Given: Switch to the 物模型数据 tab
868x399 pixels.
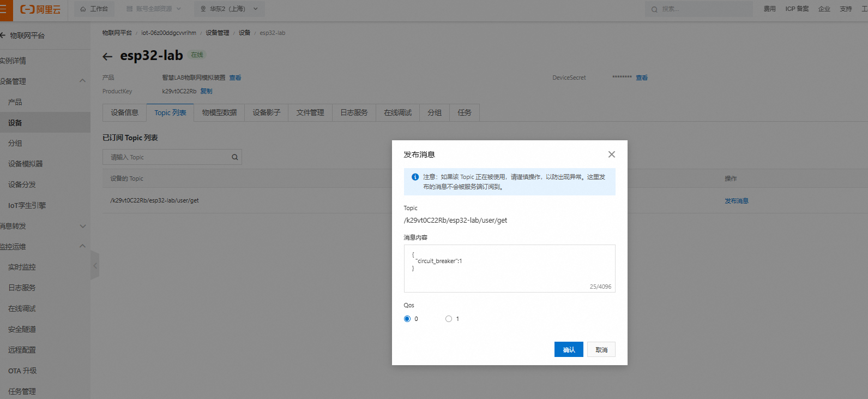Looking at the screenshot, I should coord(219,112).
